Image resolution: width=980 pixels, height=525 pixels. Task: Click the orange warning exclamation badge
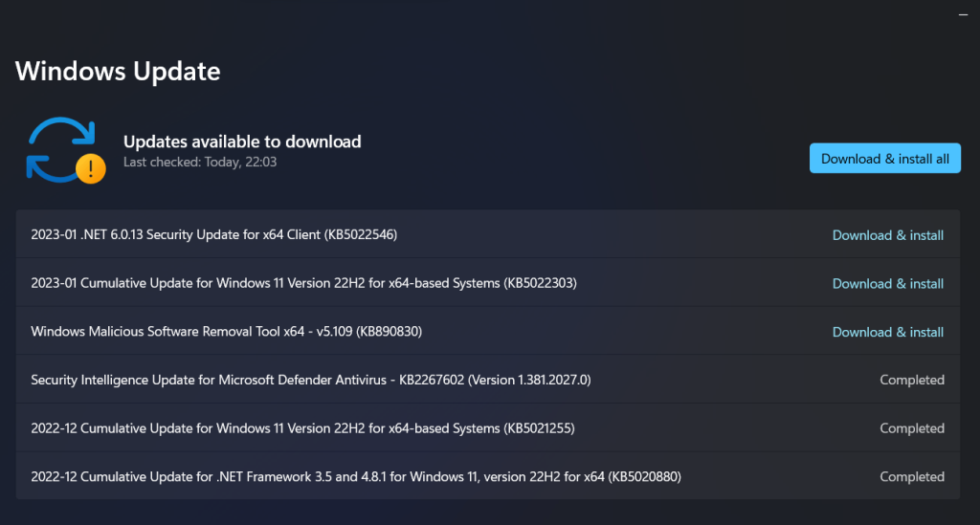click(91, 168)
